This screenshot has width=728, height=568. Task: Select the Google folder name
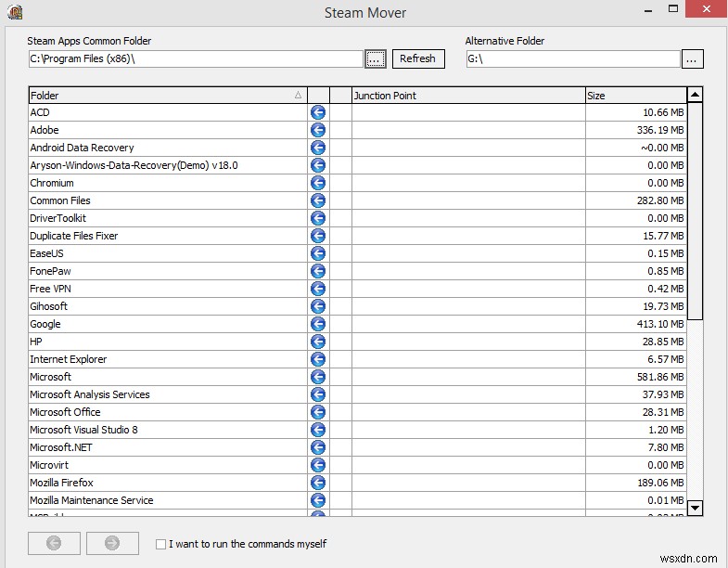point(45,325)
